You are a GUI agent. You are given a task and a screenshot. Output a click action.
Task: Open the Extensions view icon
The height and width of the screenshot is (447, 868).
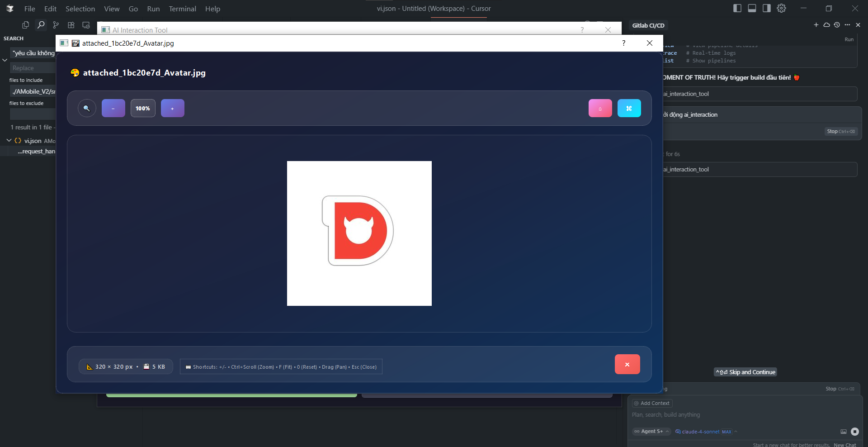click(71, 25)
